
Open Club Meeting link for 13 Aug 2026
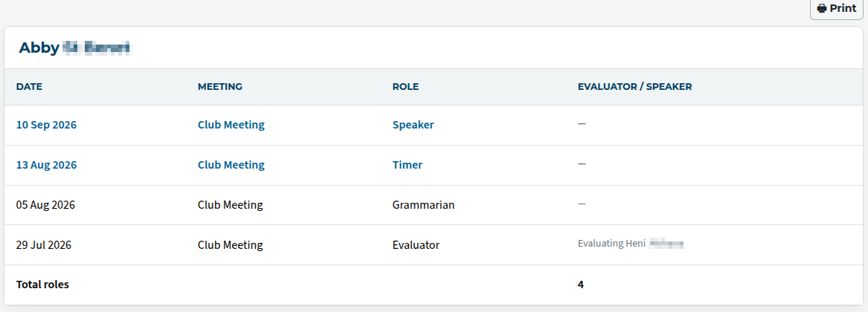coord(231,165)
